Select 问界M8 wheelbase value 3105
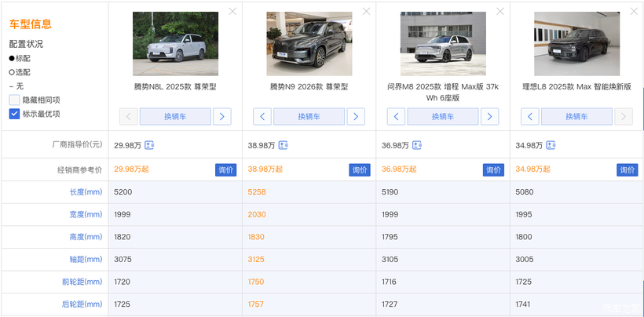The width and height of the screenshot is (644, 317). click(390, 260)
